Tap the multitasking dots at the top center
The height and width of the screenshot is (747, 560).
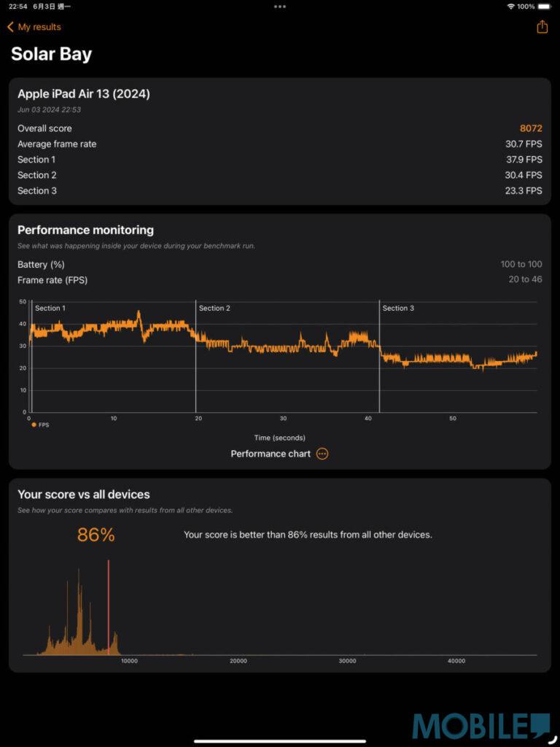(x=280, y=7)
